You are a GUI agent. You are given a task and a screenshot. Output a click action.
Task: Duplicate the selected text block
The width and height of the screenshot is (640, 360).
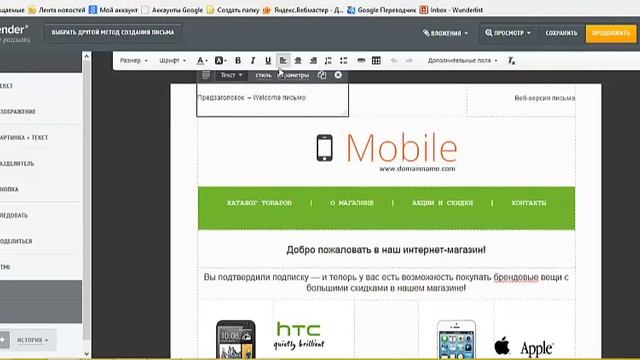click(322, 75)
